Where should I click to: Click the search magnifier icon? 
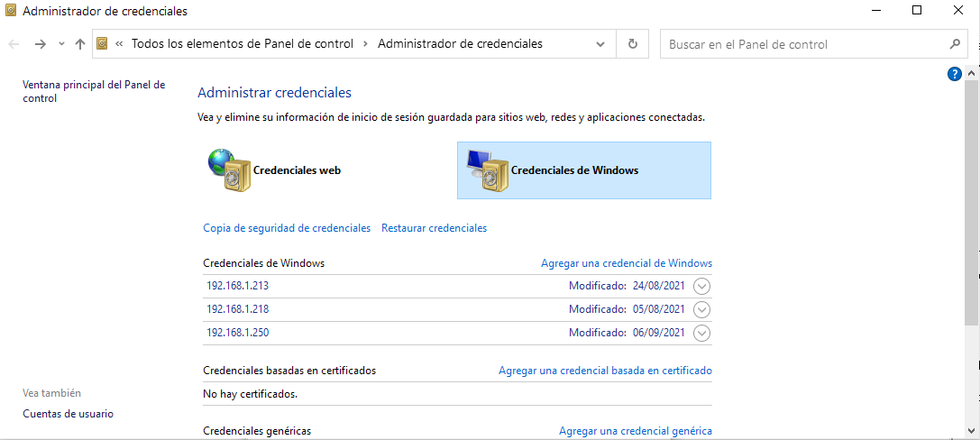tap(955, 44)
